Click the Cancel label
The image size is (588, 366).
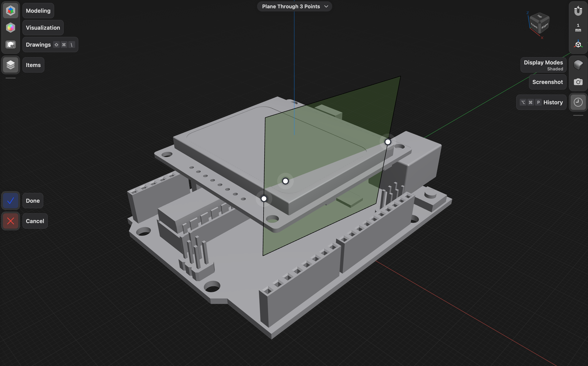35,221
